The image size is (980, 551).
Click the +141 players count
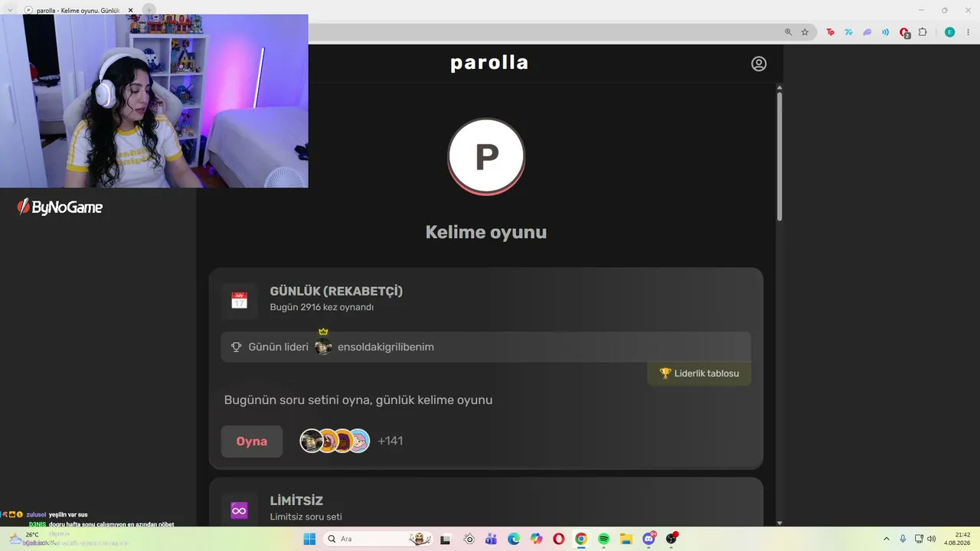390,441
